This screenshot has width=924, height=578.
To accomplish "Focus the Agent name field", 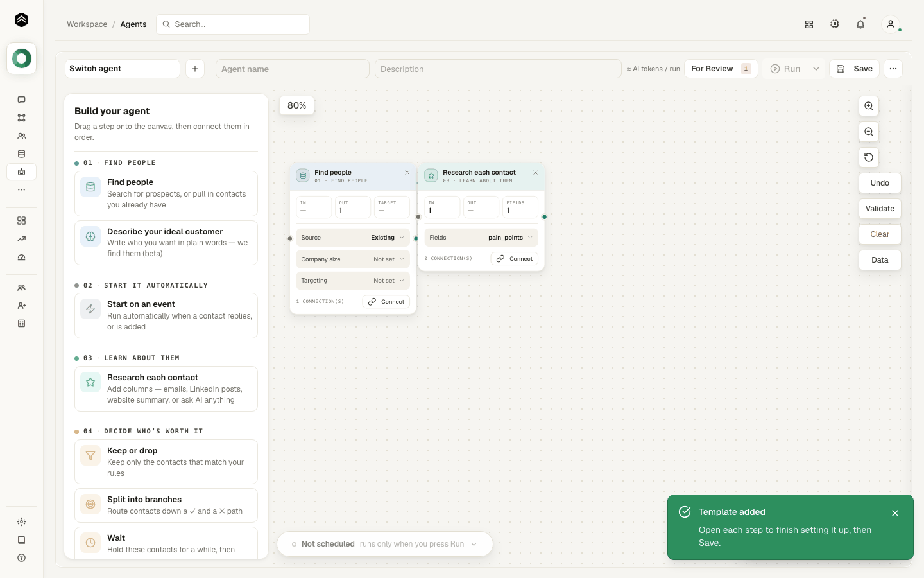I will [x=293, y=69].
